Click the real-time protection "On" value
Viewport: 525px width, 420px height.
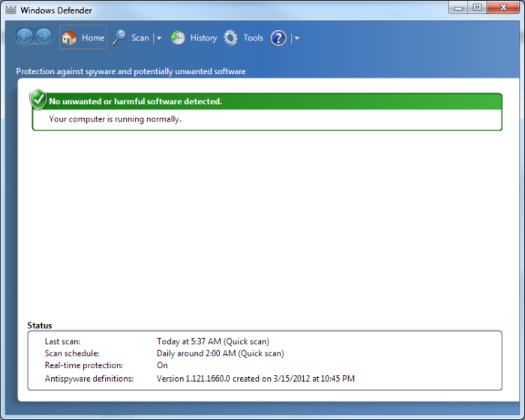click(x=163, y=365)
